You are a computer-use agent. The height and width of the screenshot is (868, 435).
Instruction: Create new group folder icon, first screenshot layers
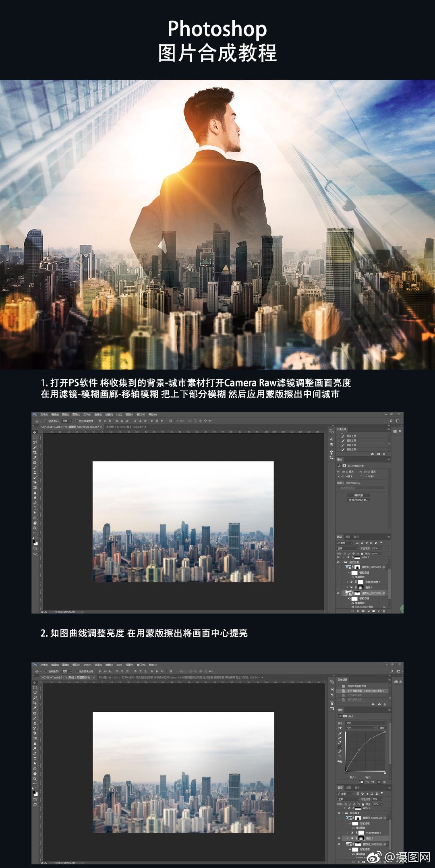[374, 611]
